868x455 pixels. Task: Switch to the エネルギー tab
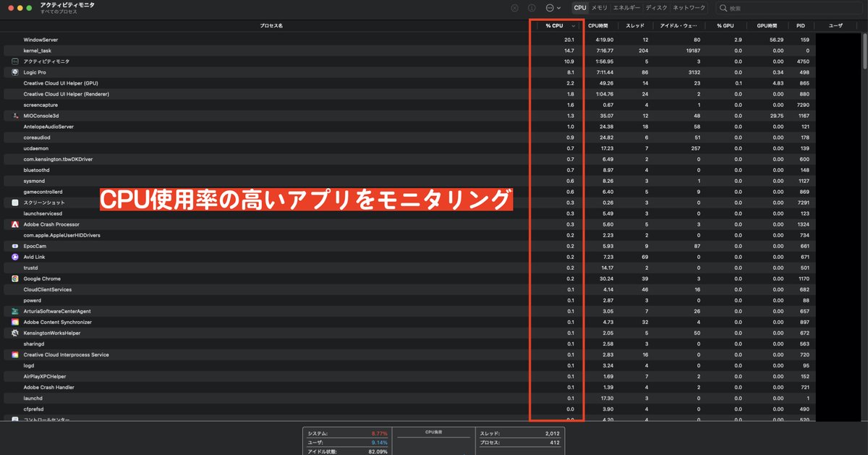click(x=626, y=8)
